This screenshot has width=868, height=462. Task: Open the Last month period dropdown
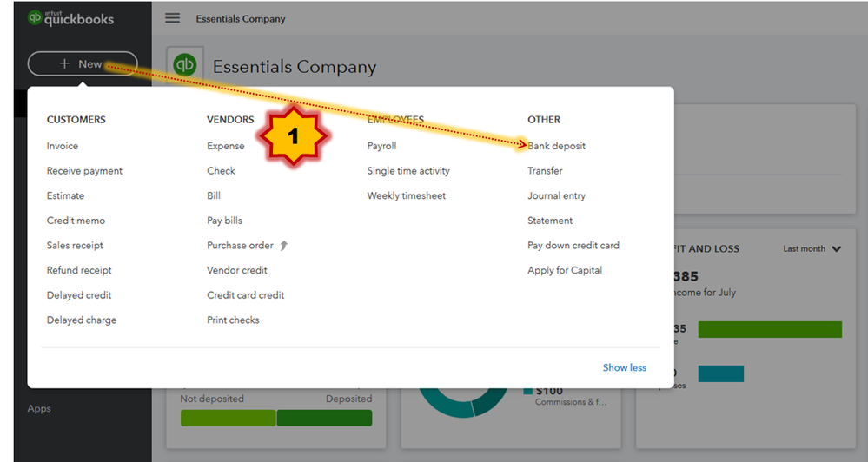click(812, 249)
